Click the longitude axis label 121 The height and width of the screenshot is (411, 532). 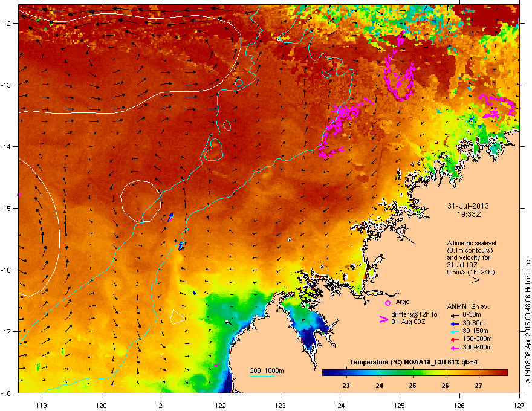click(161, 405)
